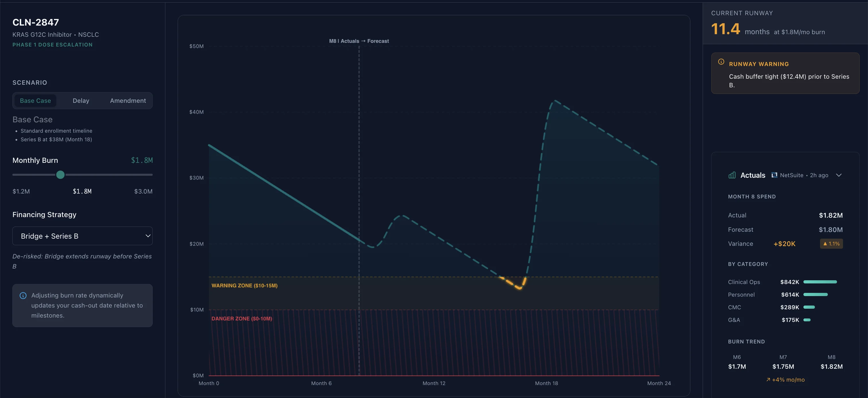This screenshot has height=398, width=868.
Task: Click the WARNING ZONE label on chart
Action: (245, 285)
